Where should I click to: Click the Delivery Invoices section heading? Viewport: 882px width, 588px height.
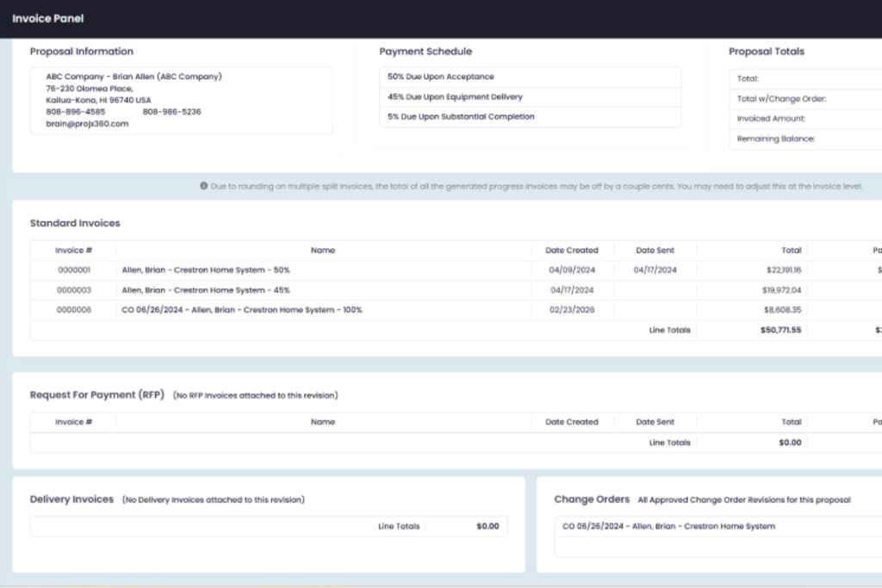(72, 499)
